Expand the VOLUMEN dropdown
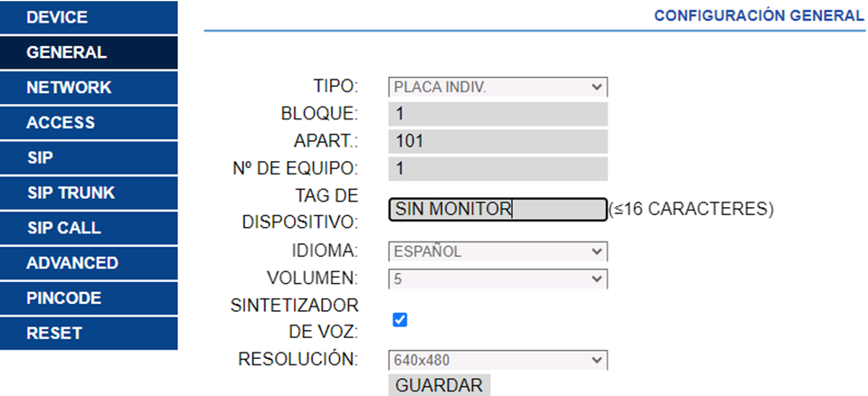The width and height of the screenshot is (868, 396). point(497,278)
